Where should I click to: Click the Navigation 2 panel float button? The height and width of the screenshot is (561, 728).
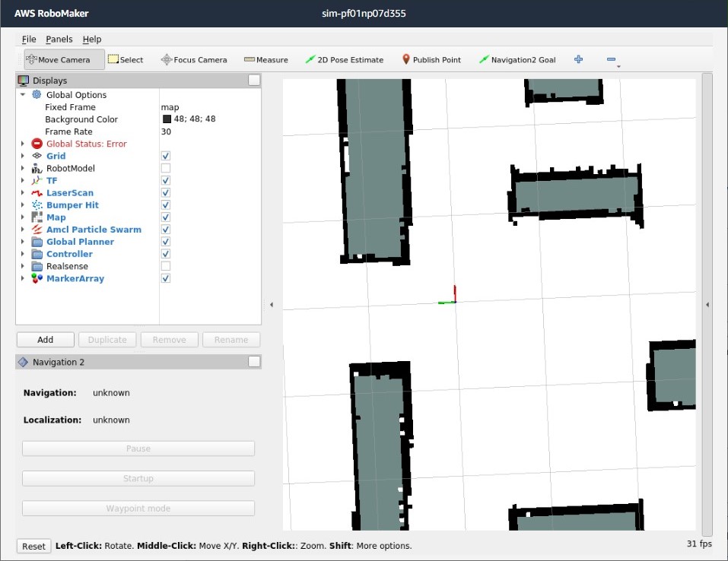254,362
